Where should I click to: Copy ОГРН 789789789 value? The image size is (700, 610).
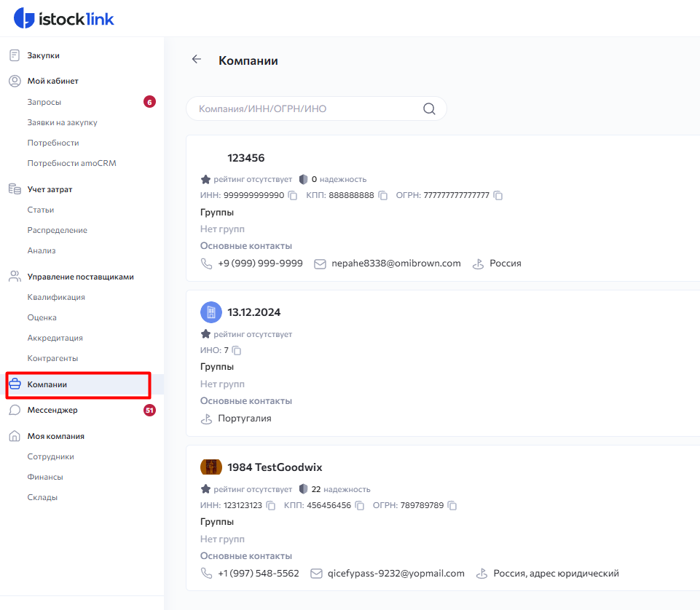click(x=452, y=505)
